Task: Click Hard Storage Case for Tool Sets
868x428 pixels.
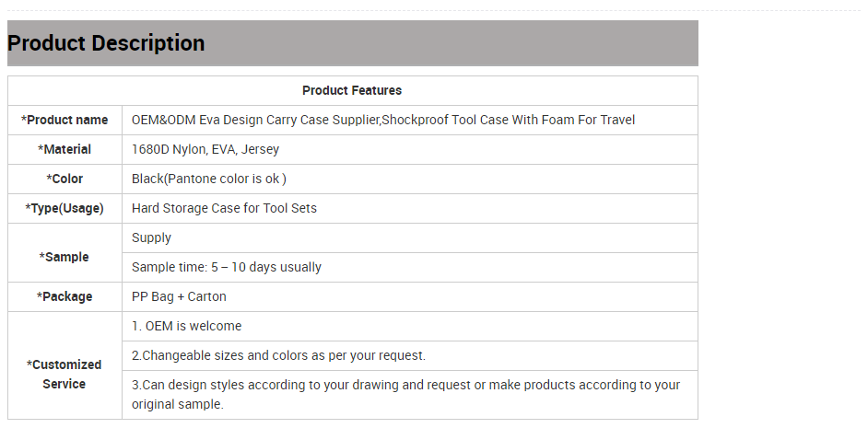Action: (224, 208)
